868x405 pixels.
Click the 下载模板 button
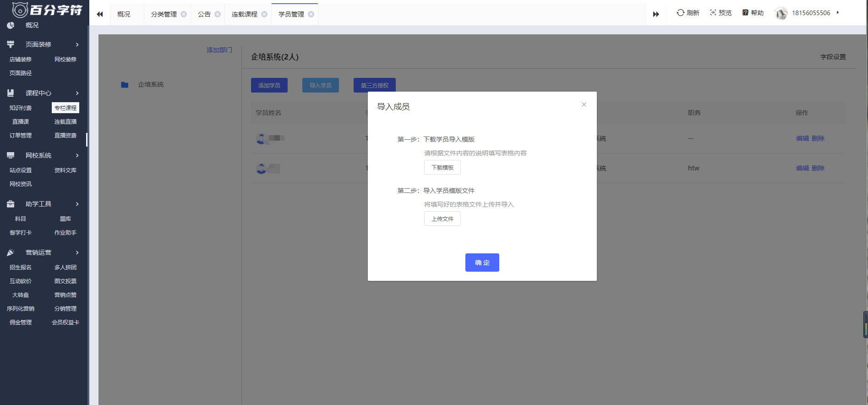click(x=442, y=168)
